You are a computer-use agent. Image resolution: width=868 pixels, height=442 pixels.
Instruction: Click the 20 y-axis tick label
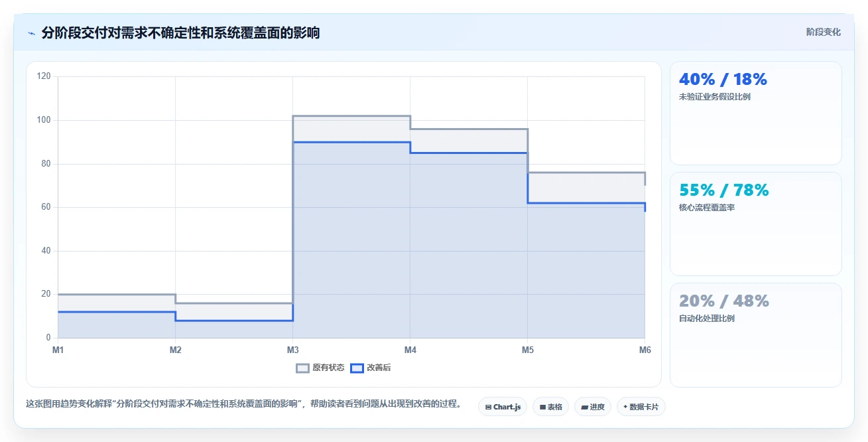(46, 294)
